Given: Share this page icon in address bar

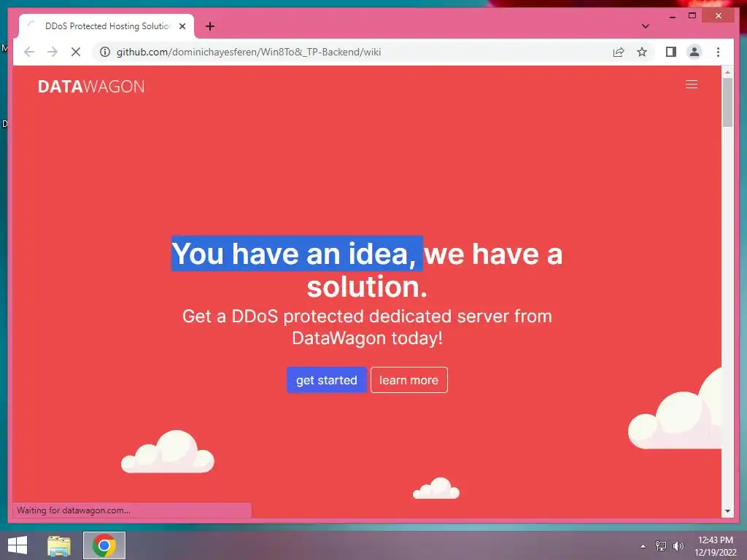Looking at the screenshot, I should (x=619, y=52).
